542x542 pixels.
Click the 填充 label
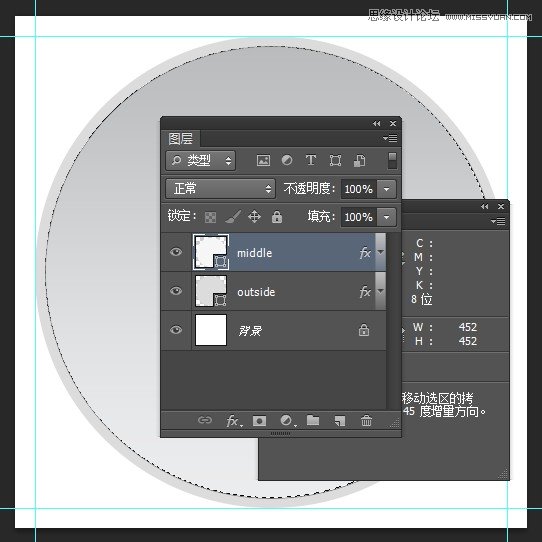point(321,216)
